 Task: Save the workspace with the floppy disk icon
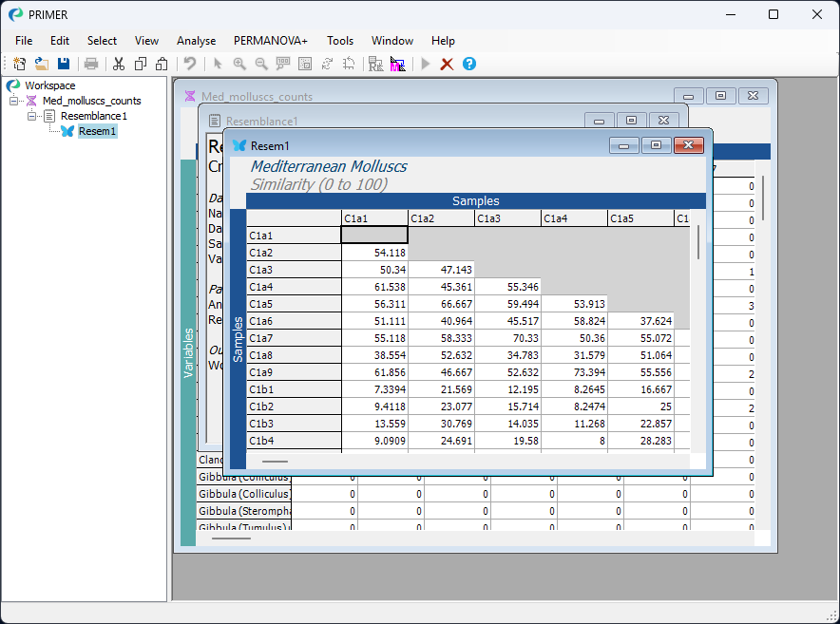click(x=64, y=64)
